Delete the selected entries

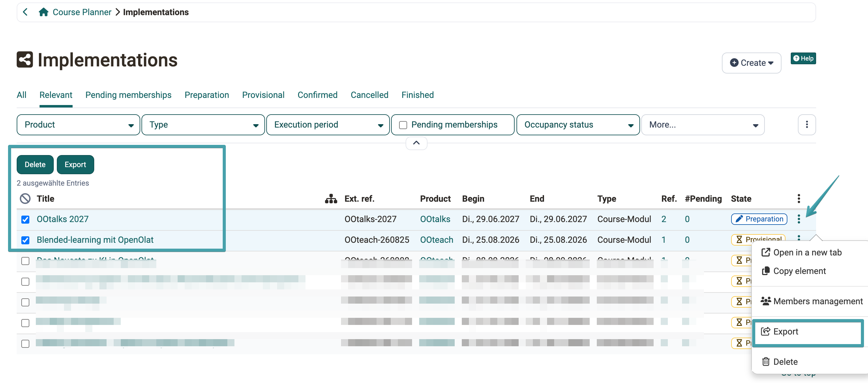click(x=35, y=165)
